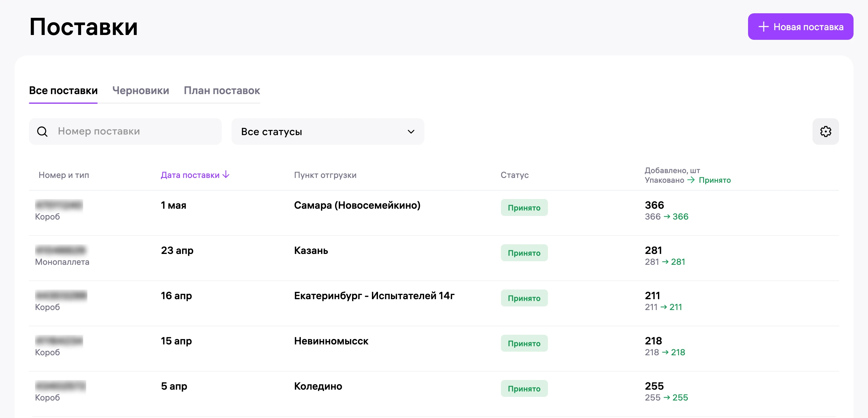
Task: Switch to the Все поставки tab
Action: 63,91
